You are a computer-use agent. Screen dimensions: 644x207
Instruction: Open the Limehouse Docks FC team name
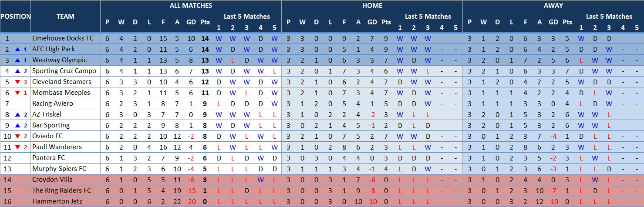[x=63, y=38]
